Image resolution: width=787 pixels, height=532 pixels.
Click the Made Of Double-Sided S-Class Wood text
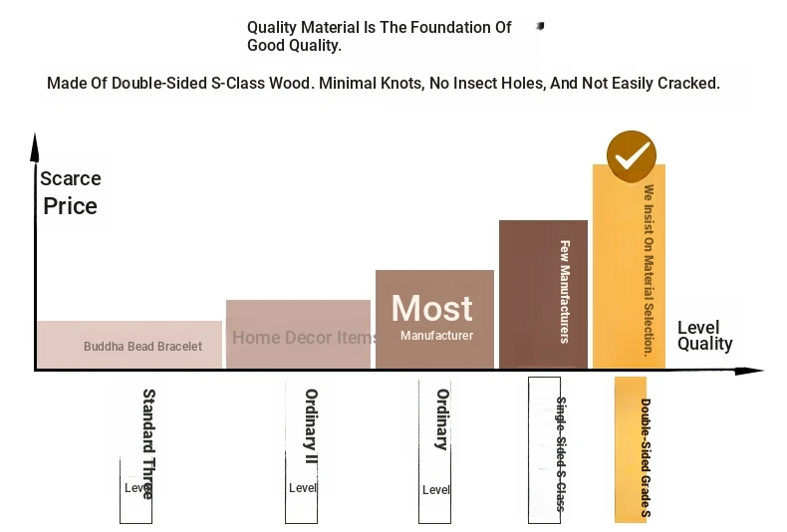[x=383, y=83]
